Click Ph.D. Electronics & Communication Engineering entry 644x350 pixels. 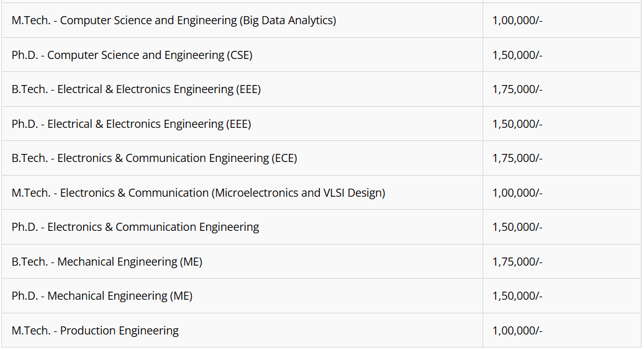(135, 227)
